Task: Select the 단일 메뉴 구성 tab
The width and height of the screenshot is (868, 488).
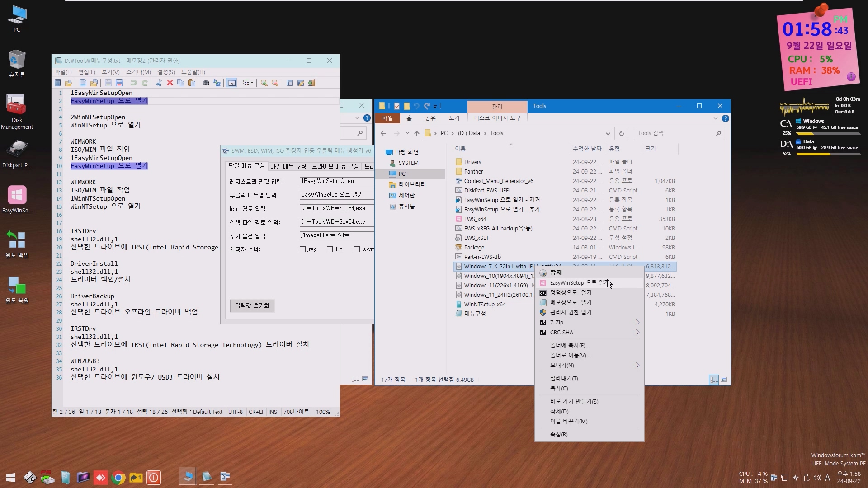Action: [x=246, y=166]
